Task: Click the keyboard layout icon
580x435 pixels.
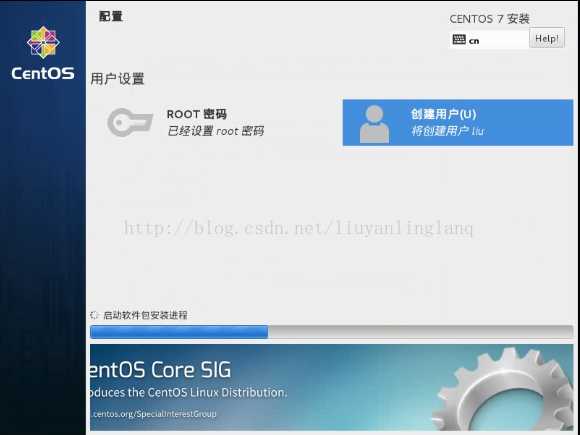Action: [x=459, y=39]
